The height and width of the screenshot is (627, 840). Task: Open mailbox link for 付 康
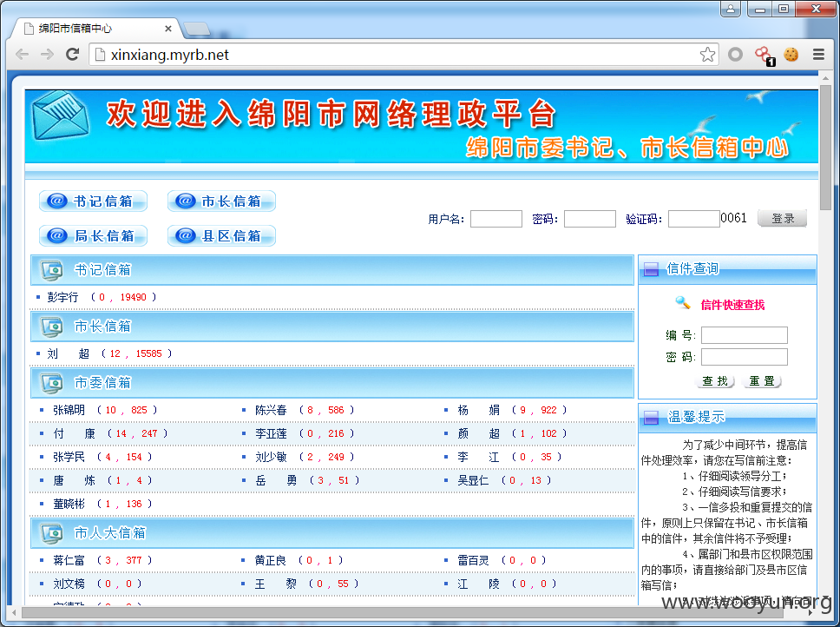point(74,433)
